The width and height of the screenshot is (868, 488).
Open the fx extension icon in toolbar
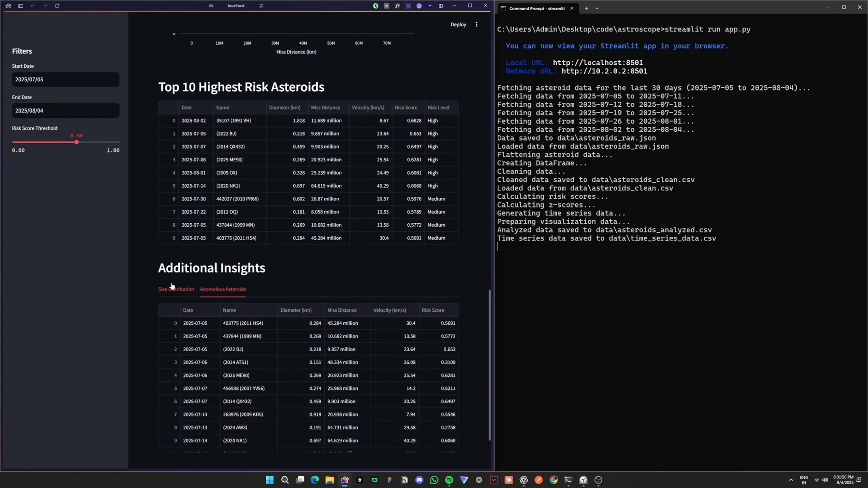click(397, 6)
